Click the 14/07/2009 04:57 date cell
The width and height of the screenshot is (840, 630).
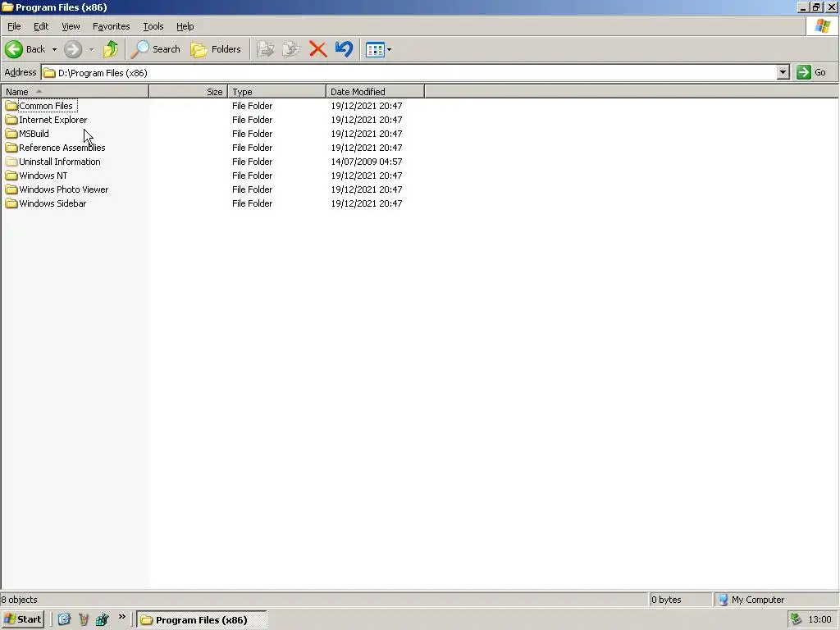[367, 162]
